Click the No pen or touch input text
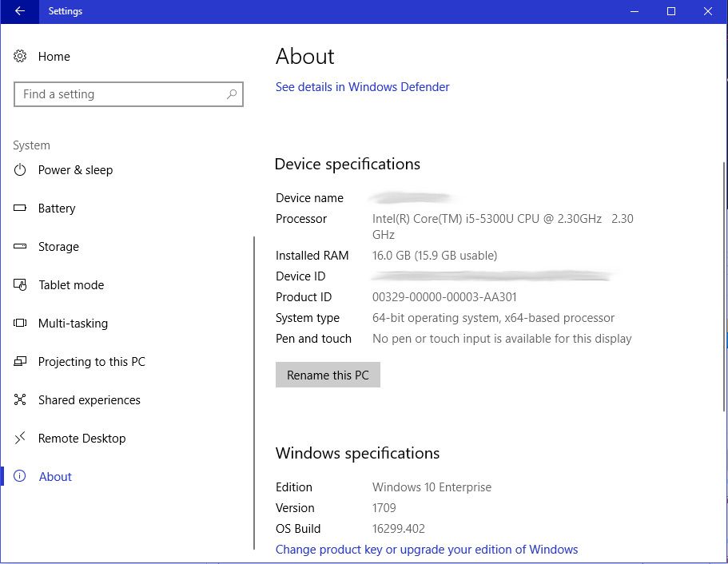The height and width of the screenshot is (564, 728). click(502, 339)
